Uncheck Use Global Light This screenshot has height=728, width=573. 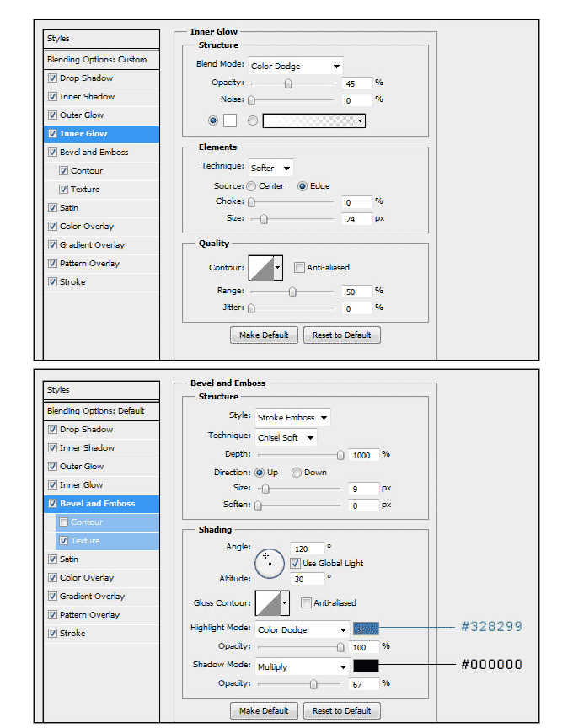(x=295, y=563)
